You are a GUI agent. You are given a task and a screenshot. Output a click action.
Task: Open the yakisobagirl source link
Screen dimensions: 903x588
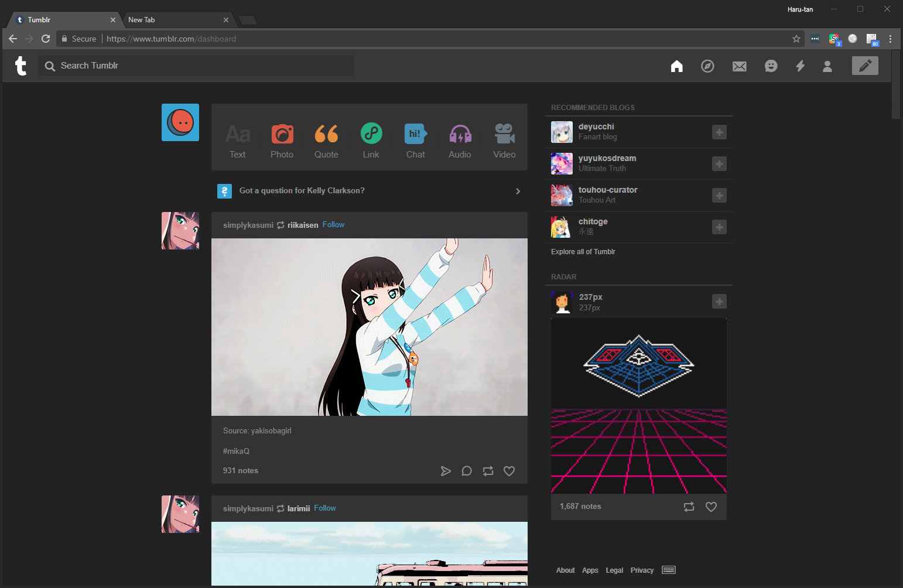[271, 430]
